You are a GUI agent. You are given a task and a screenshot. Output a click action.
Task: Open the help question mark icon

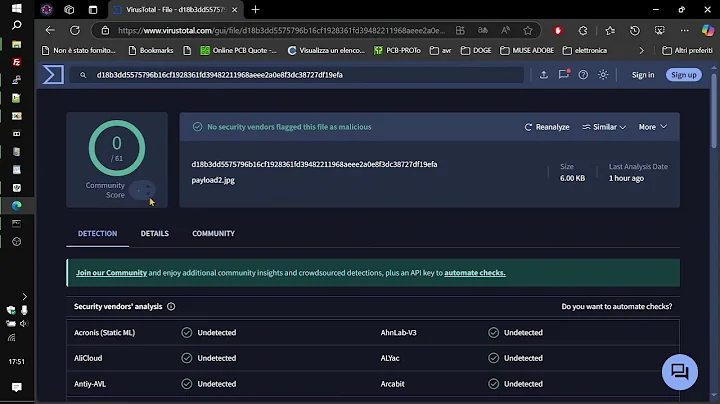coord(583,75)
